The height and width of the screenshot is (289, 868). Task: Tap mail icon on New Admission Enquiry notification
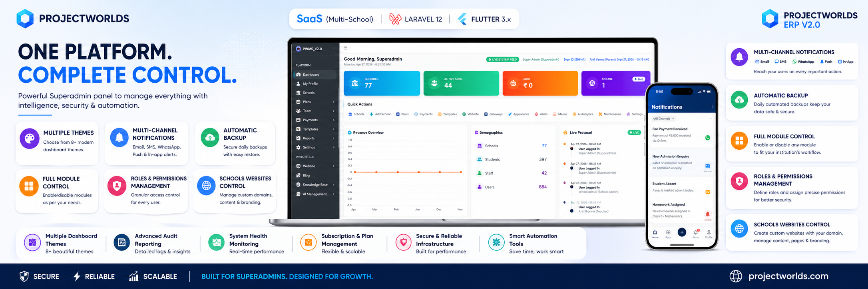[708, 166]
